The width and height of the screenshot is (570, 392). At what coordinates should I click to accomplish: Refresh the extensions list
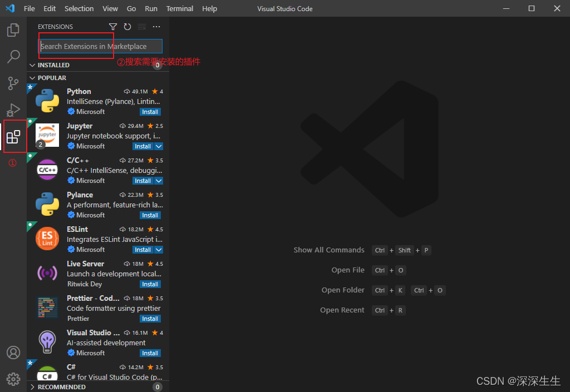(127, 27)
